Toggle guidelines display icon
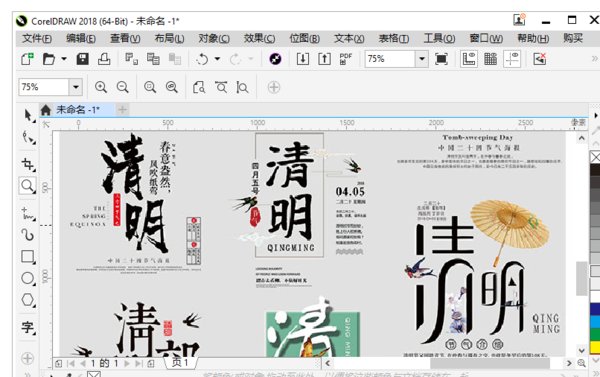This screenshot has width=600, height=377. [x=512, y=59]
